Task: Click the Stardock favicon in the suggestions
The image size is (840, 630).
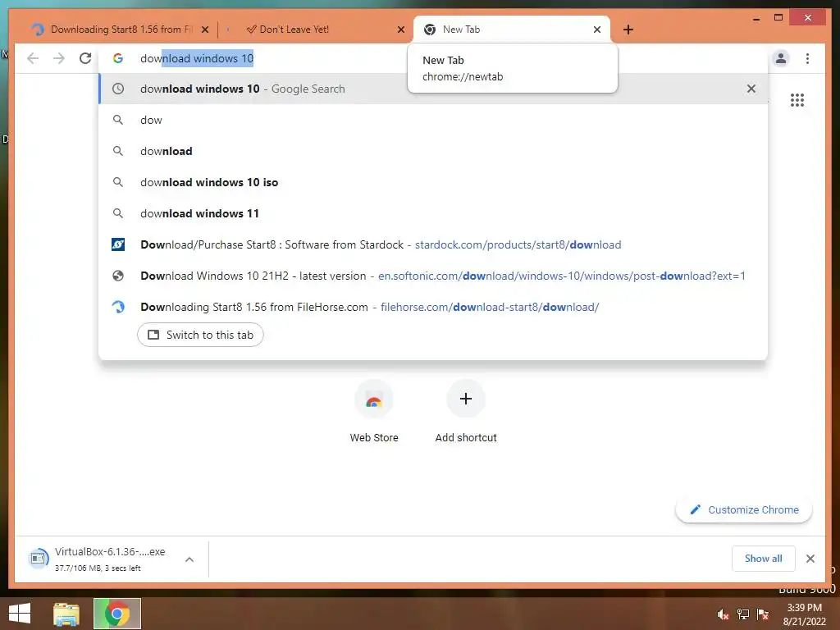Action: pos(118,244)
